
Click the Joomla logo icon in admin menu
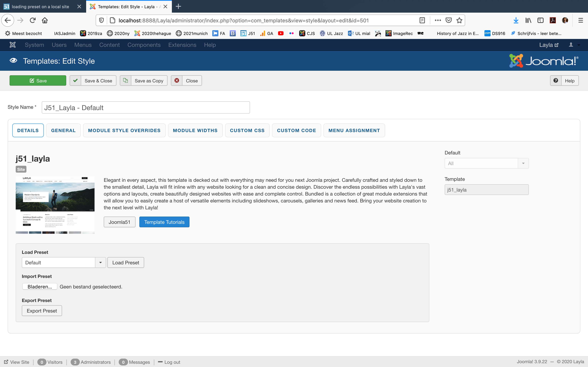pos(13,45)
